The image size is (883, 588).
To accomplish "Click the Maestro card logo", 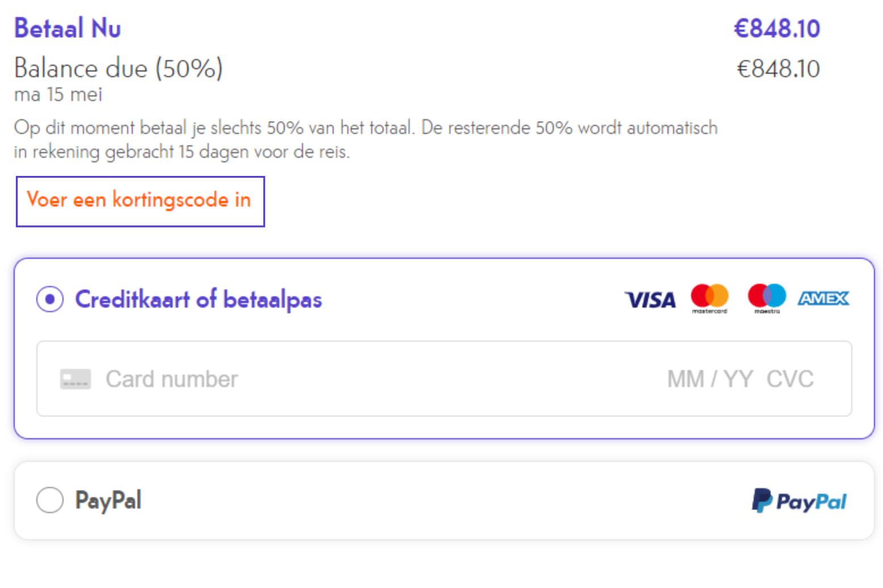I will coord(767,299).
